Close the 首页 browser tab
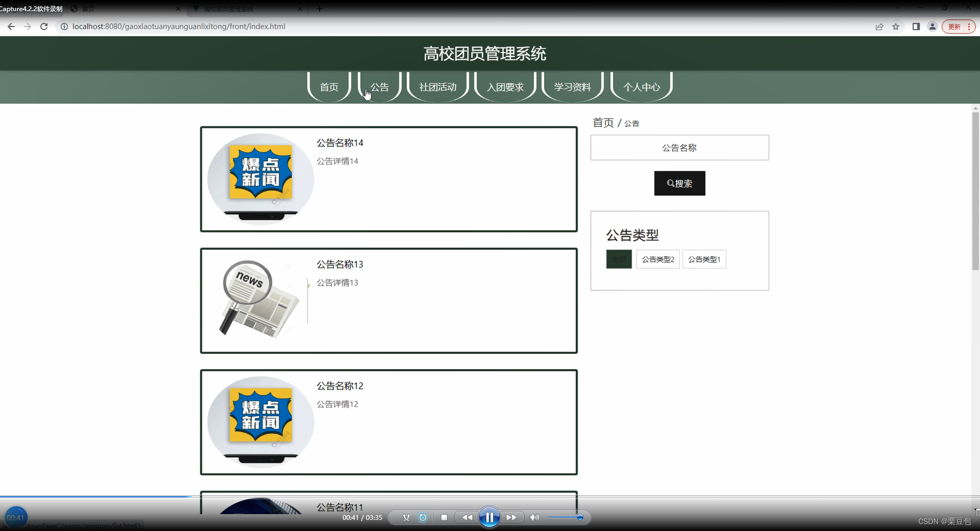Screen dimensions: 980x531 coord(178,8)
